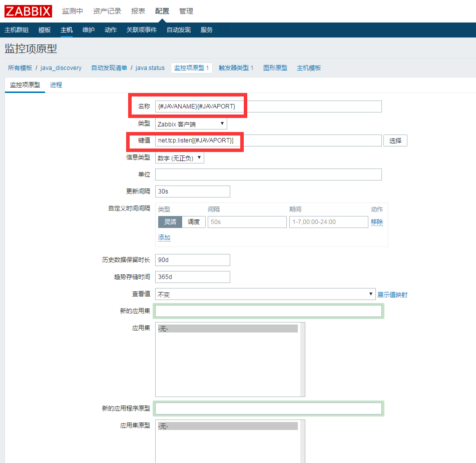Select 监控项原型 1 breadcrumb tab
The width and height of the screenshot is (476, 463).
point(192,68)
